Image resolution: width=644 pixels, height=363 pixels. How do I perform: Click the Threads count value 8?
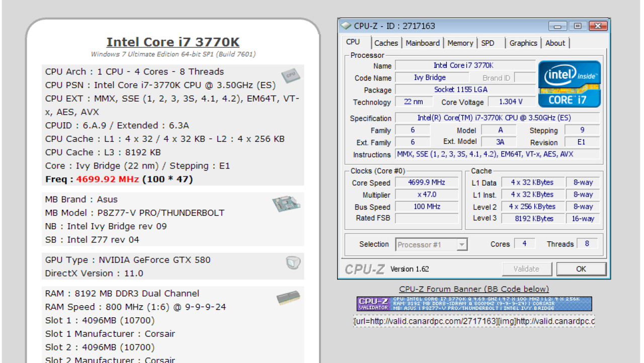(587, 244)
